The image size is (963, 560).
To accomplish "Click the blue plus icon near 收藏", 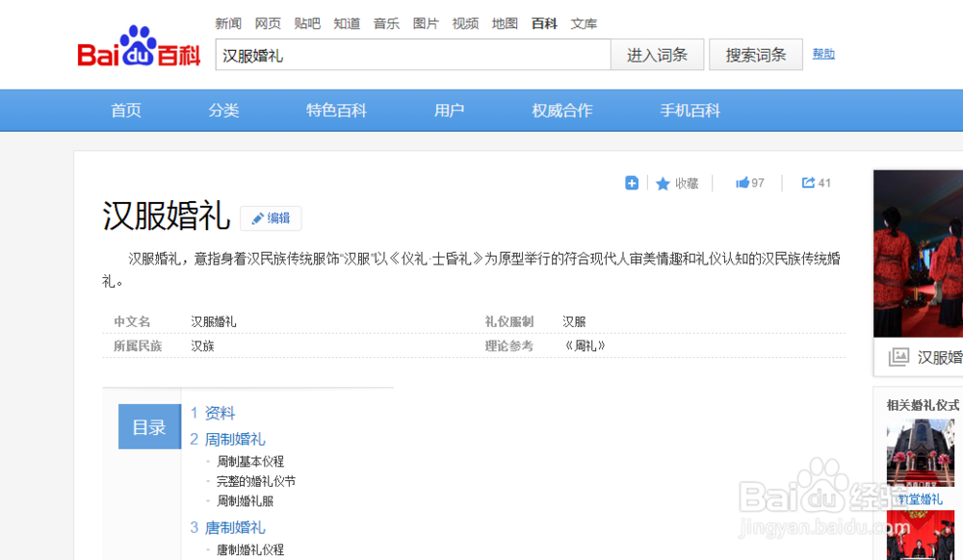I will pyautogui.click(x=632, y=183).
